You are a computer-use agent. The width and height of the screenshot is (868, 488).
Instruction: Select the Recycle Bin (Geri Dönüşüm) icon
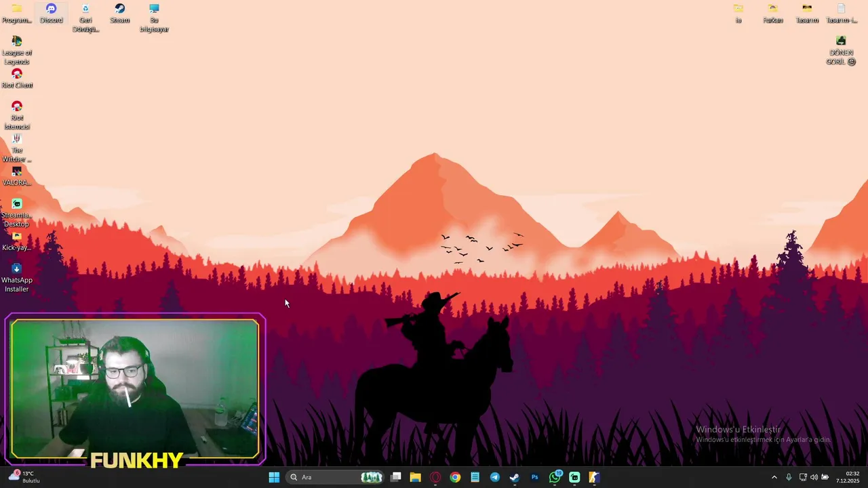point(85,18)
